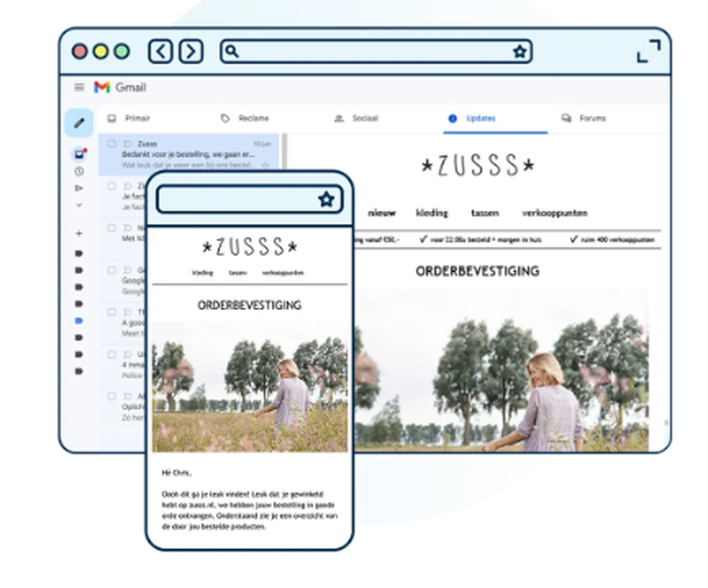708x588 pixels.
Task: Tick checkbox of fourth email row
Action: tap(111, 270)
